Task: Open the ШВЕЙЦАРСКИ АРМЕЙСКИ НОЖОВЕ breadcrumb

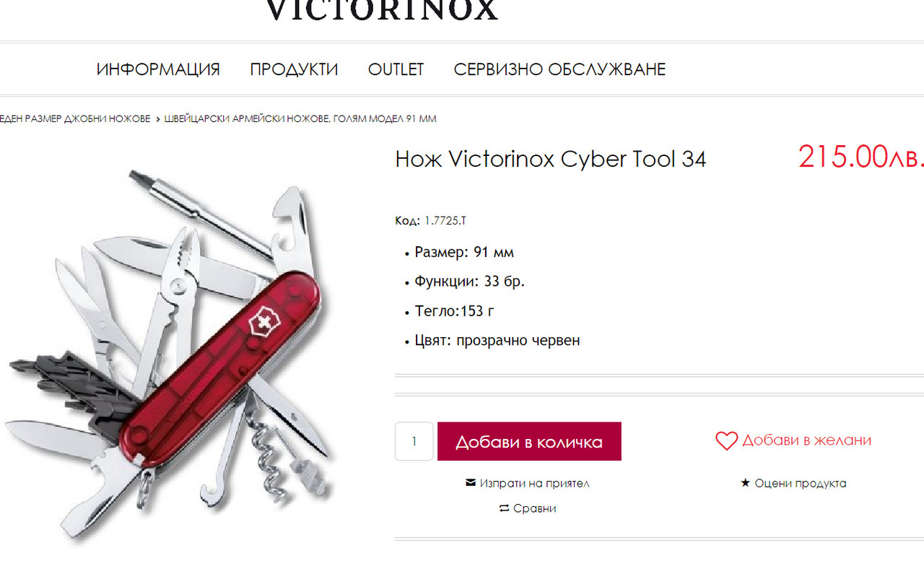Action: click(x=300, y=118)
